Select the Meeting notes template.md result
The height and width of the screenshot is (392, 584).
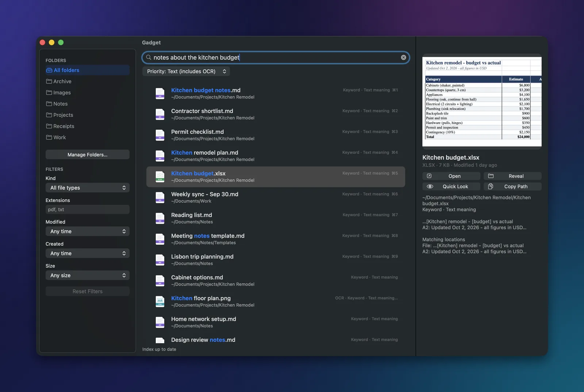276,239
